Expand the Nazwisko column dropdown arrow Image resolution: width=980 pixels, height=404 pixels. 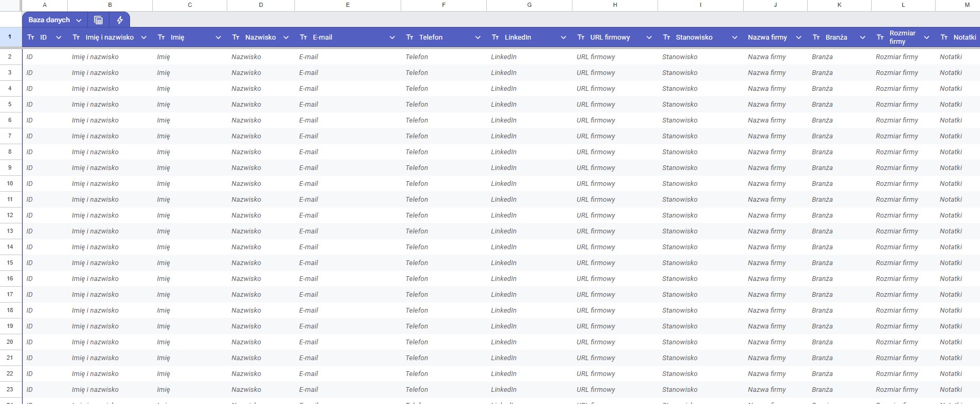286,37
